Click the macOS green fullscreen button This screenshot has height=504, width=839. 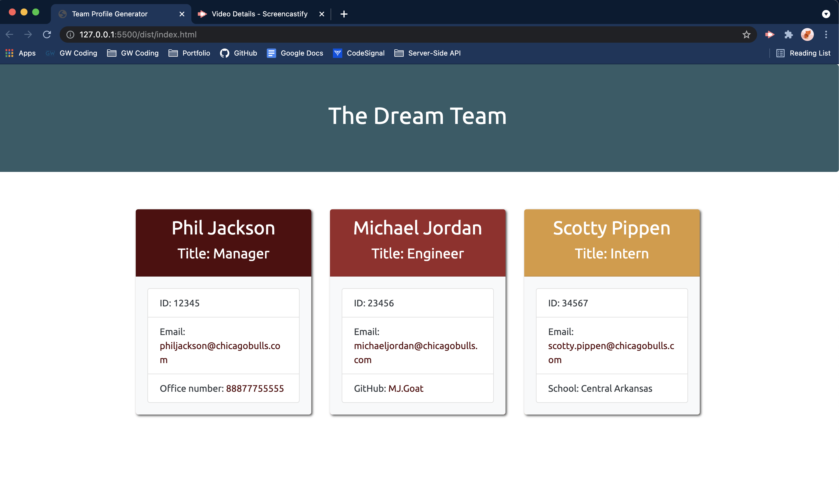pyautogui.click(x=36, y=12)
